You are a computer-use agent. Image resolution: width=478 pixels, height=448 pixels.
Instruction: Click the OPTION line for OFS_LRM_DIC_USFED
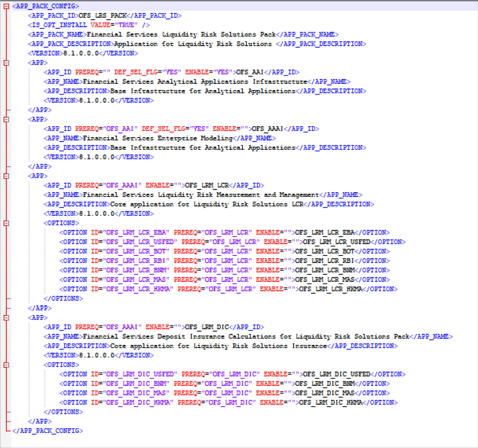(x=232, y=374)
